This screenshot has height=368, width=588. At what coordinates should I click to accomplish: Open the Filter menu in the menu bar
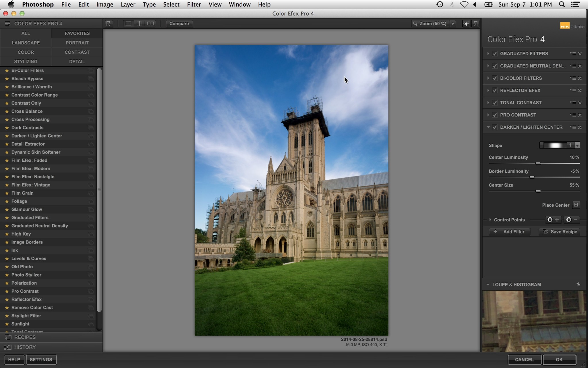[194, 4]
